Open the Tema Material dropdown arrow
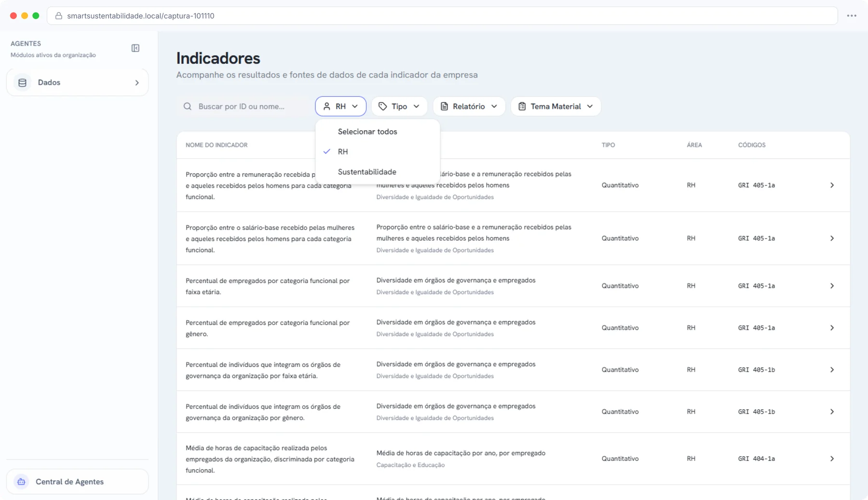868x500 pixels. click(x=590, y=107)
